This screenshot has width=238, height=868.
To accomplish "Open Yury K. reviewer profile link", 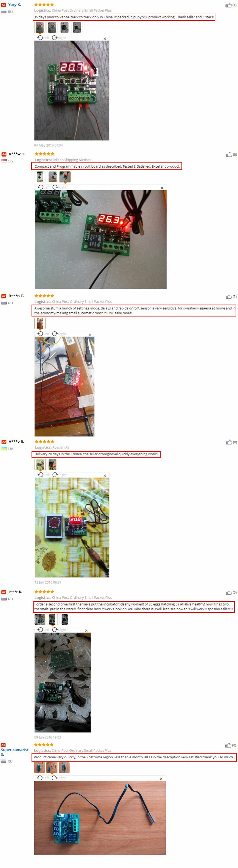I will pyautogui.click(x=15, y=5).
